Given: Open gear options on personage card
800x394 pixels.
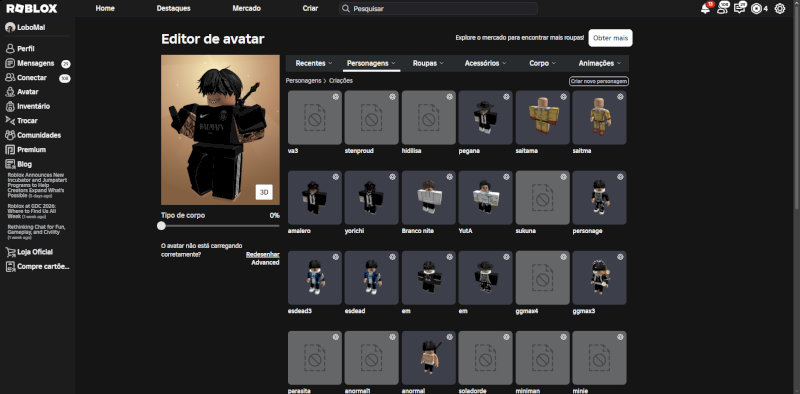Looking at the screenshot, I should [x=620, y=177].
